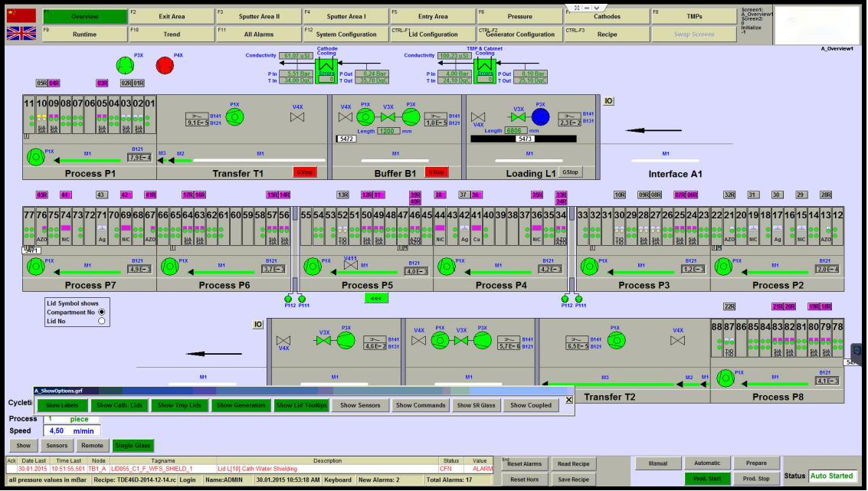
Task: Click the blue P3X pump in Loading L1
Action: [x=541, y=116]
